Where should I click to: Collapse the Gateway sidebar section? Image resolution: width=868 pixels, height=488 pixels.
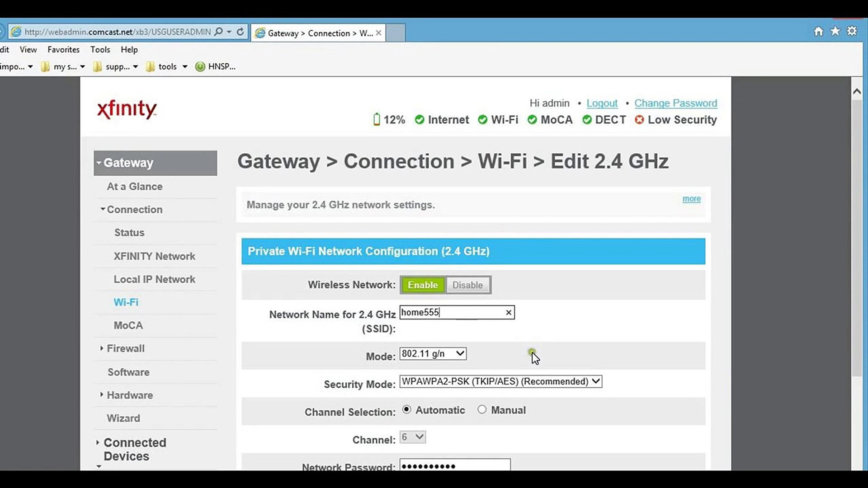pyautogui.click(x=155, y=163)
